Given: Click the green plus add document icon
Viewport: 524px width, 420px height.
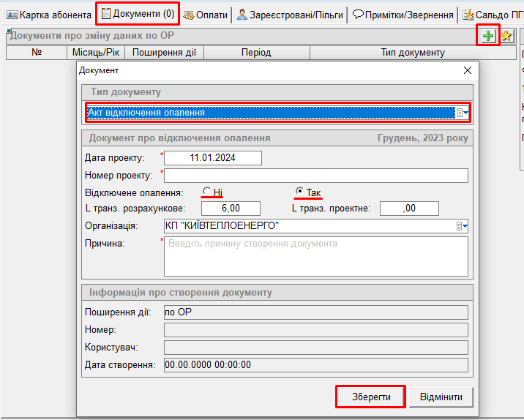Looking at the screenshot, I should point(488,36).
